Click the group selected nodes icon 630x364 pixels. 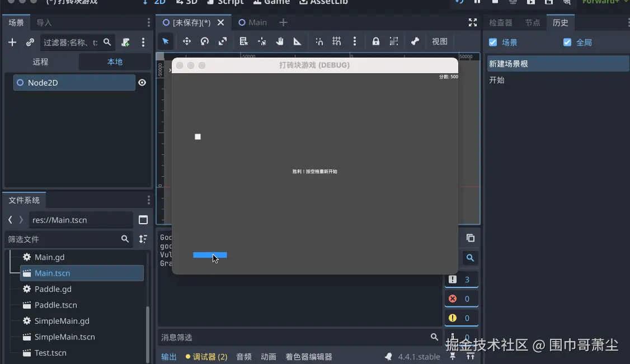coord(394,41)
